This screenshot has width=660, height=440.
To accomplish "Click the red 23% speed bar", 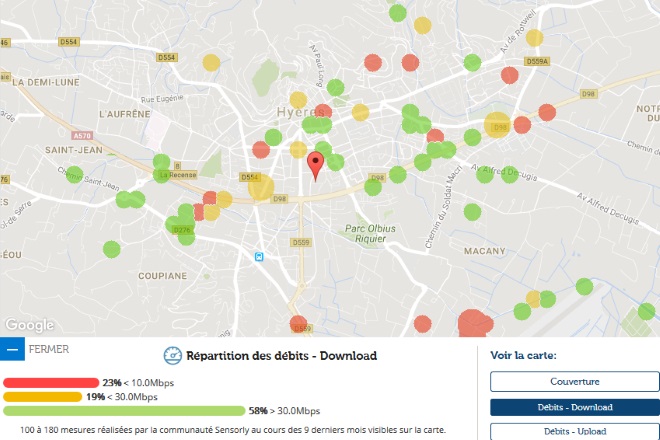I will pyautogui.click(x=51, y=383).
